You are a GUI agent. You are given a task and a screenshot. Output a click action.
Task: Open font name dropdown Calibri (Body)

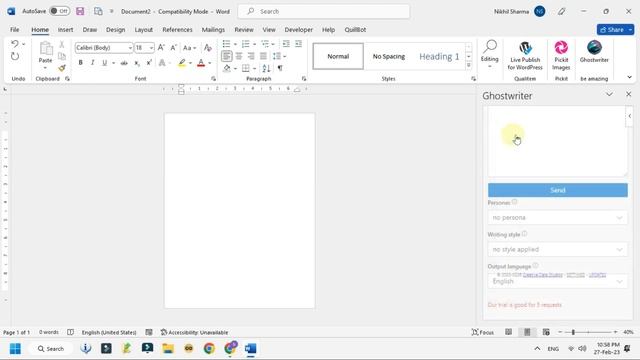point(130,48)
